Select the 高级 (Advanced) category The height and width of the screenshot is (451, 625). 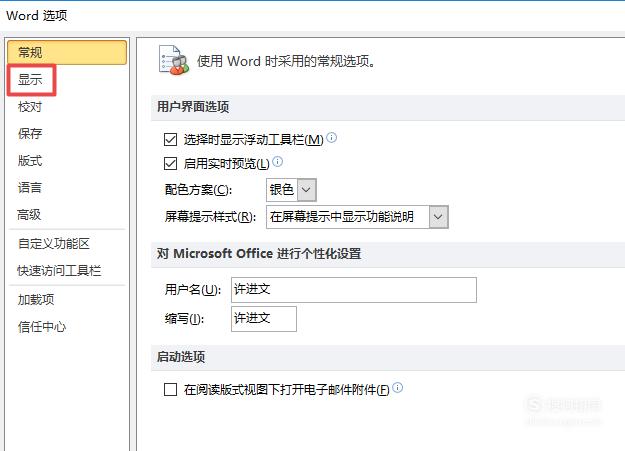(x=29, y=215)
